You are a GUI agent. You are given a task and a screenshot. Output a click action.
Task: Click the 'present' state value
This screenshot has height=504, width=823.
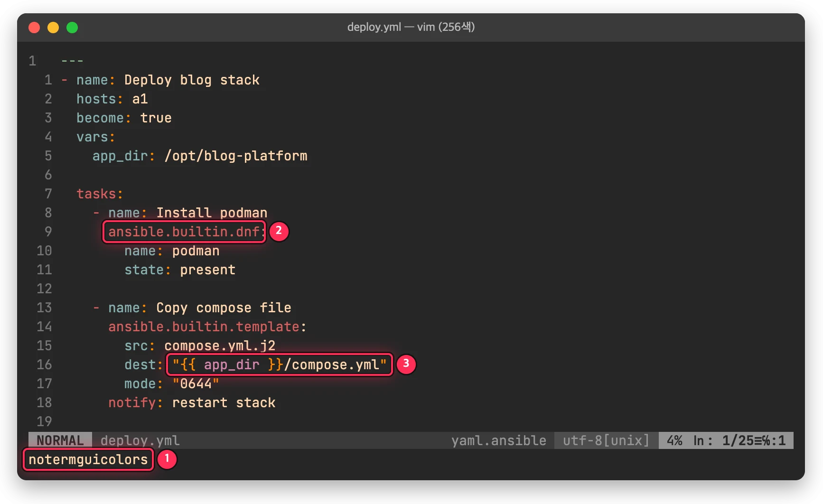(x=207, y=270)
